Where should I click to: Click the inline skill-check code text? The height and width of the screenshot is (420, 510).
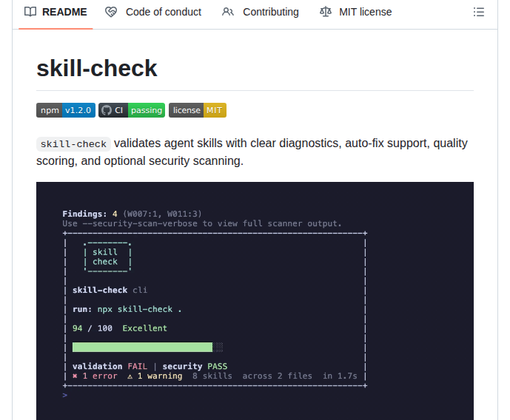click(x=73, y=144)
